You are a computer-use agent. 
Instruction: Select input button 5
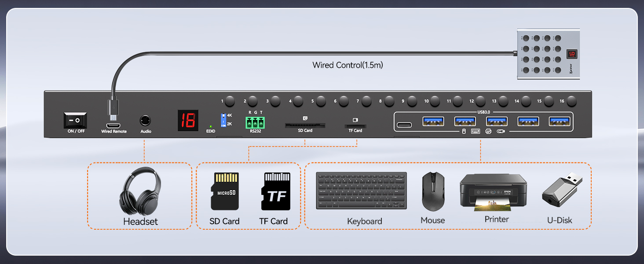click(x=321, y=101)
